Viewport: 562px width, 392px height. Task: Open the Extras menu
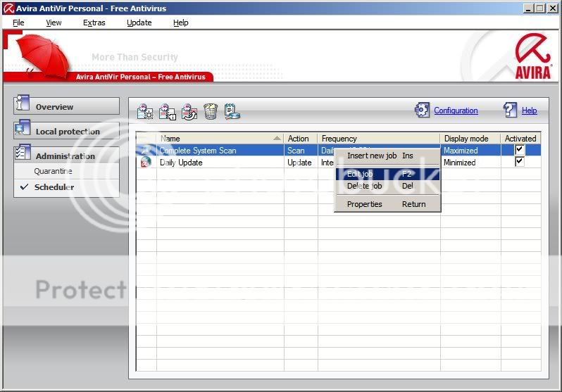[x=94, y=23]
